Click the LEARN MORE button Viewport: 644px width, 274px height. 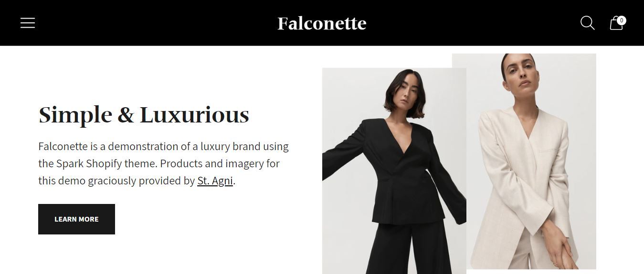pos(76,219)
